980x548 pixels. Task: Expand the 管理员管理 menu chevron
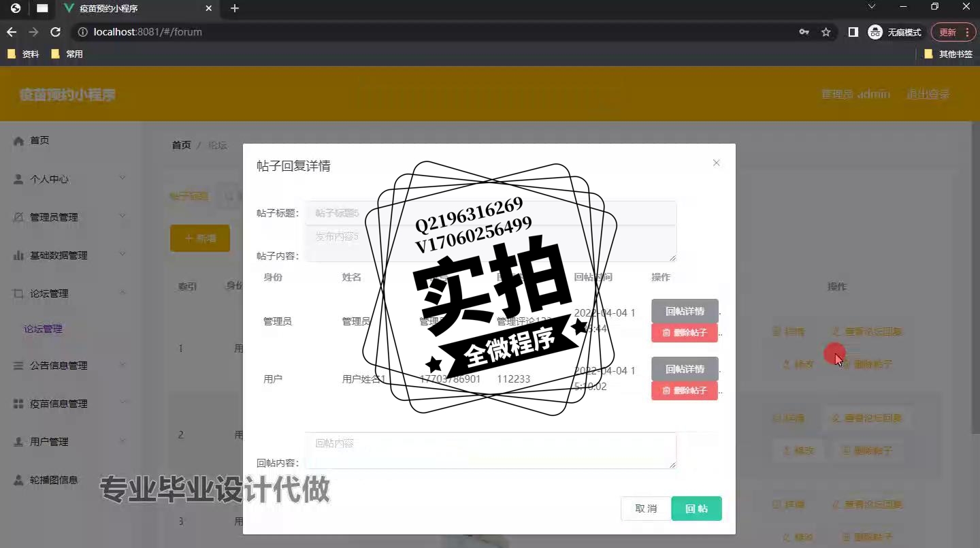[x=122, y=216]
